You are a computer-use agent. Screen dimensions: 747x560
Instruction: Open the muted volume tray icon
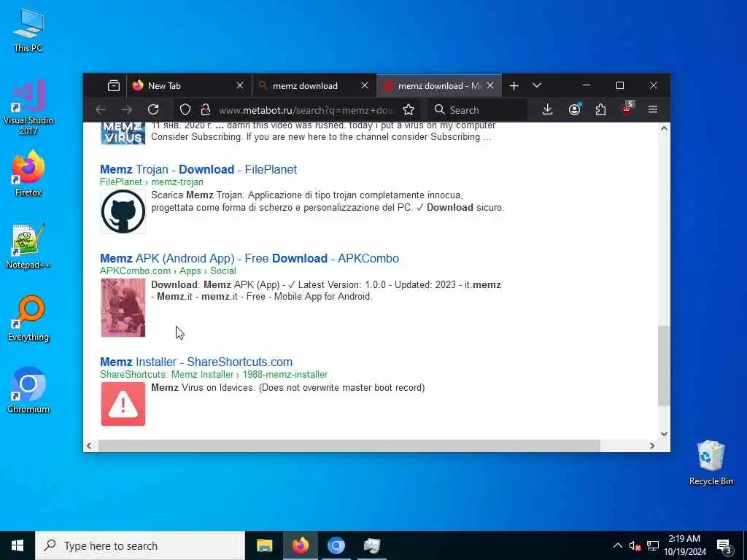pyautogui.click(x=635, y=545)
